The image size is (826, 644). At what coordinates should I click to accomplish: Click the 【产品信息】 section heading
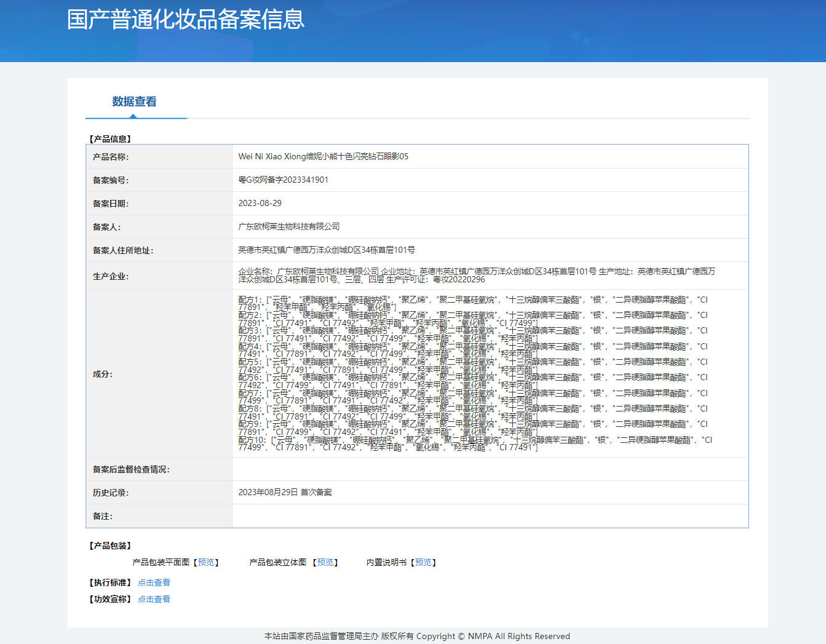[x=110, y=139]
